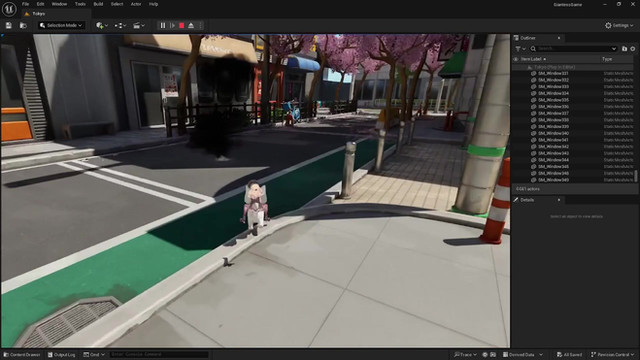The height and width of the screenshot is (360, 640).
Task: Stop the running play session
Action: pyautogui.click(x=182, y=25)
